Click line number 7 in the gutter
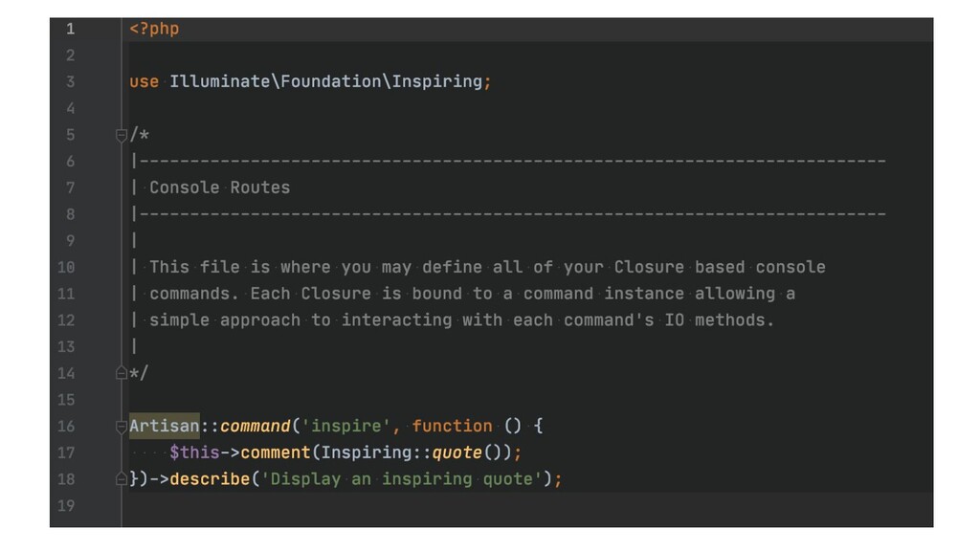This screenshot has height=551, width=980. [70, 187]
